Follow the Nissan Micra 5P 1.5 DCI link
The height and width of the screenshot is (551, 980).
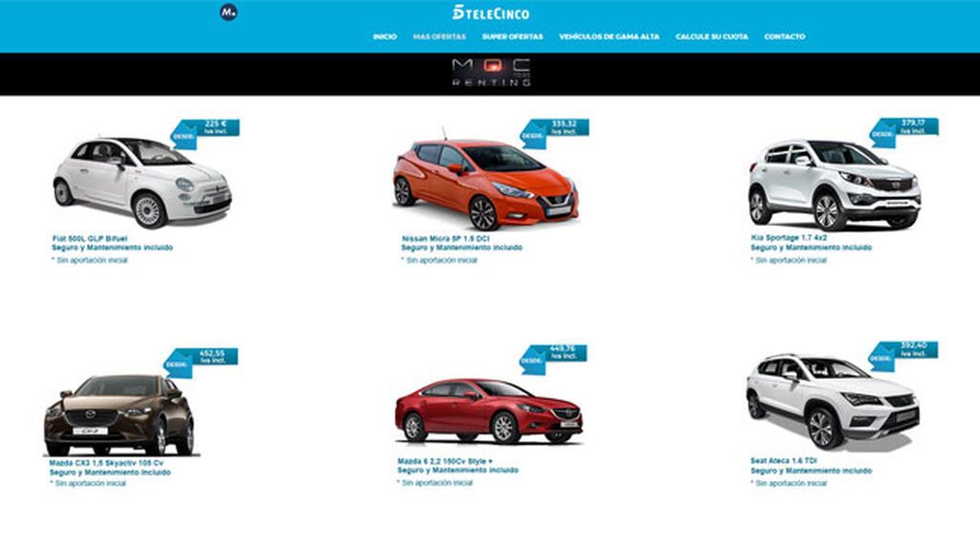(x=446, y=238)
